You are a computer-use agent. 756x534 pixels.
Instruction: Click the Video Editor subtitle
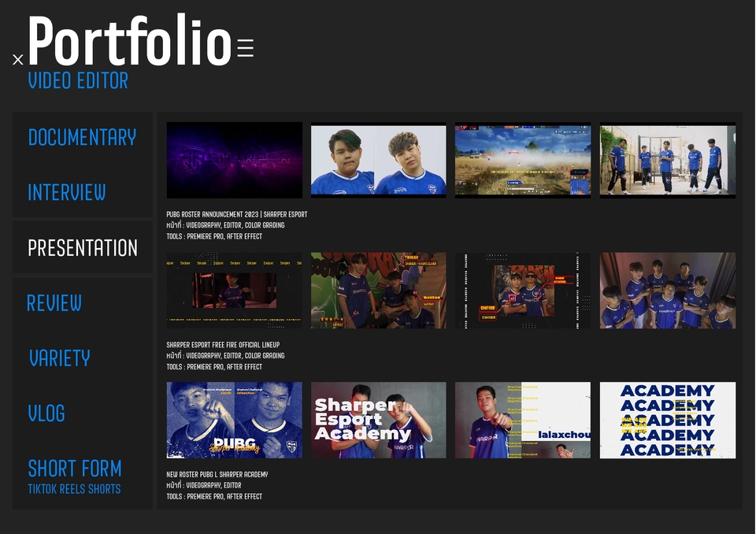point(78,80)
